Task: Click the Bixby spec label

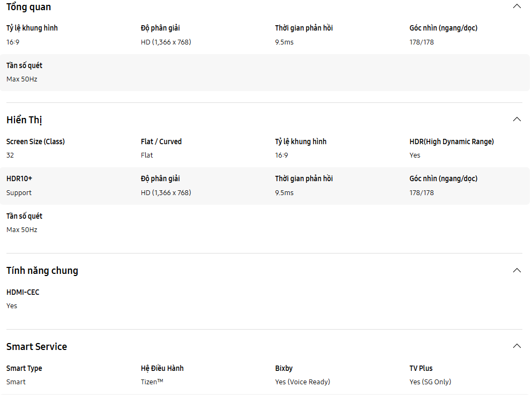Action: pos(284,368)
